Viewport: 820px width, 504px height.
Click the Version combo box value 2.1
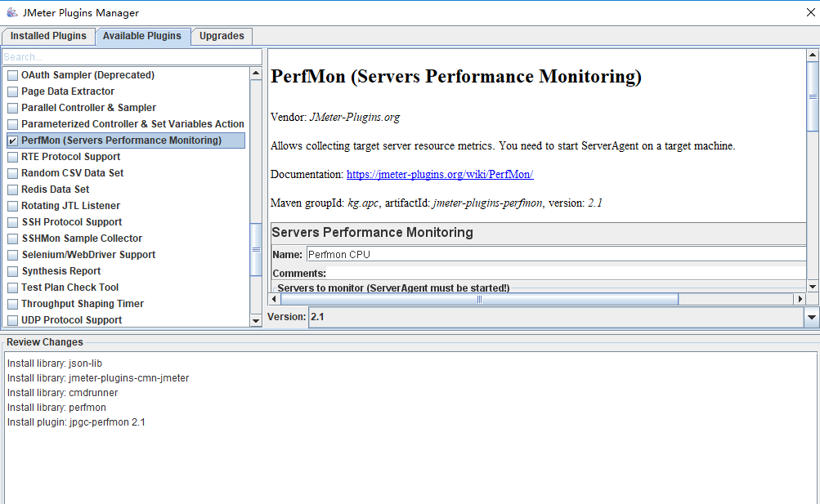pyautogui.click(x=556, y=317)
